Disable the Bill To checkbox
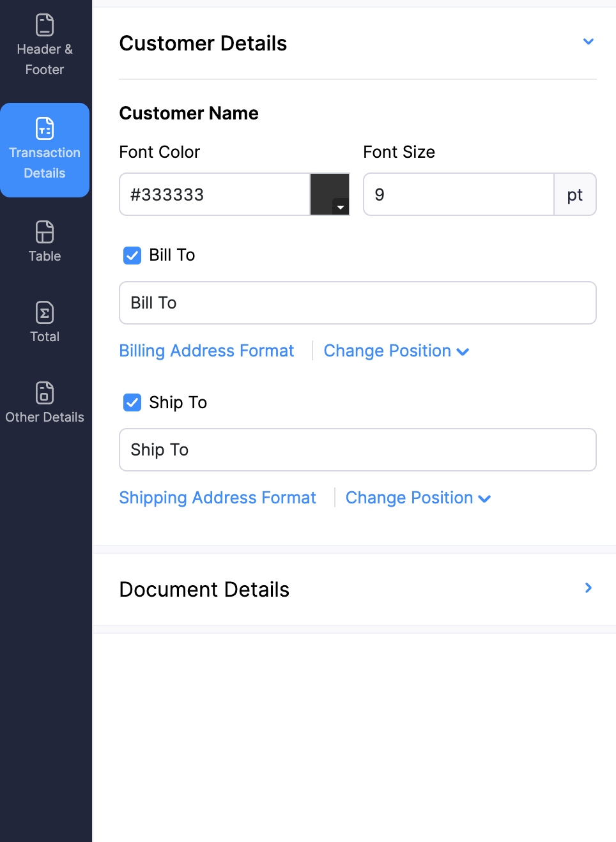616x842 pixels. (132, 255)
